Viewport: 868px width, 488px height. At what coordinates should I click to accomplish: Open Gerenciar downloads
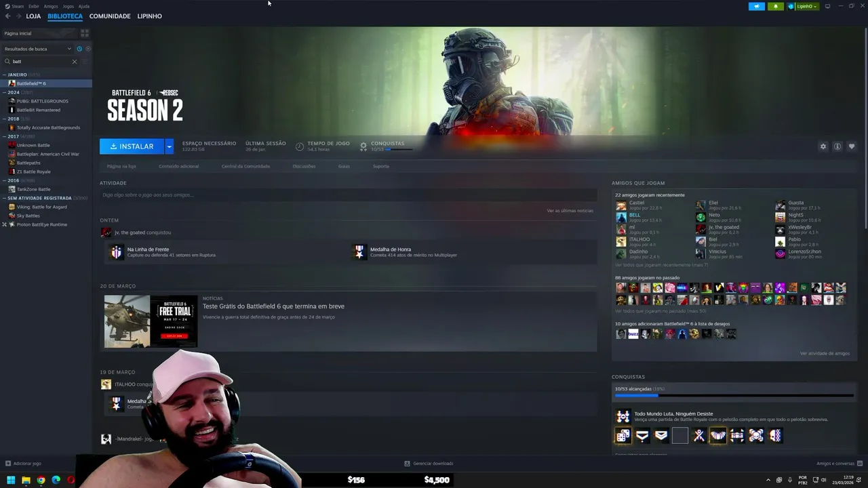[x=429, y=464]
